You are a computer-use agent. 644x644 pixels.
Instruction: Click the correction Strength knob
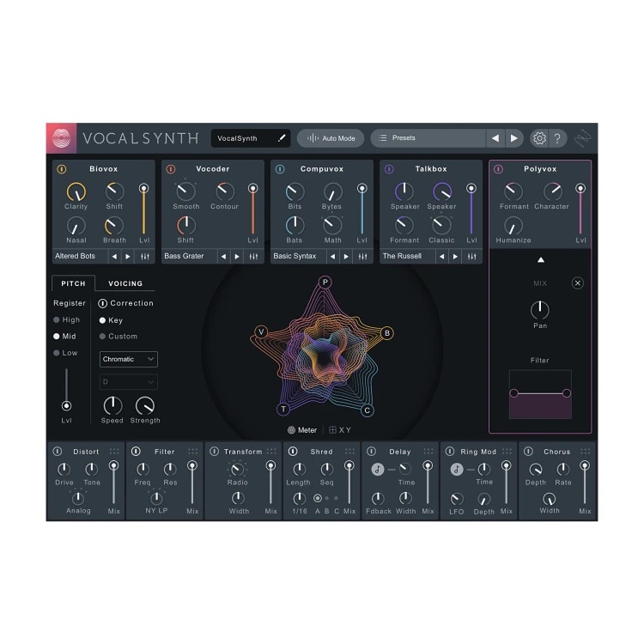[x=145, y=406]
